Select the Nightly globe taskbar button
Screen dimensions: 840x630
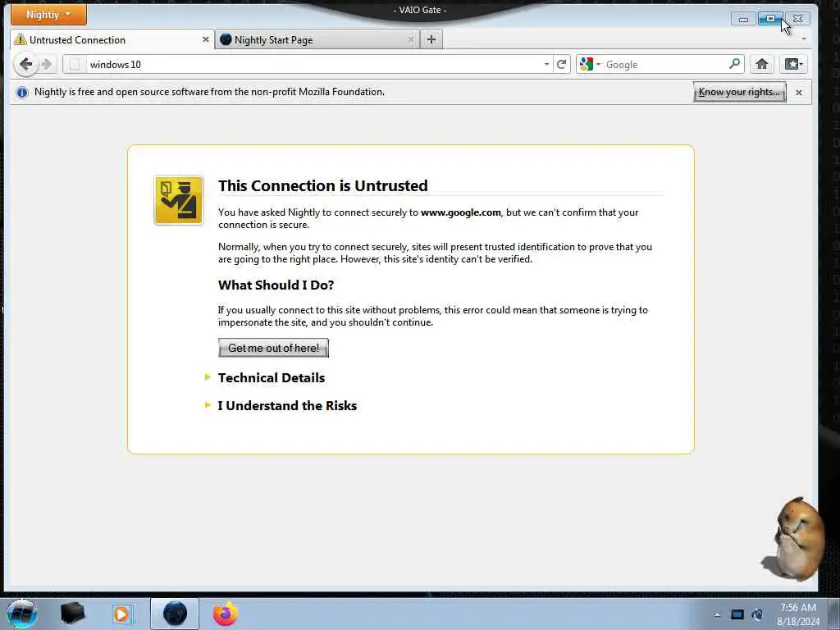coord(175,614)
